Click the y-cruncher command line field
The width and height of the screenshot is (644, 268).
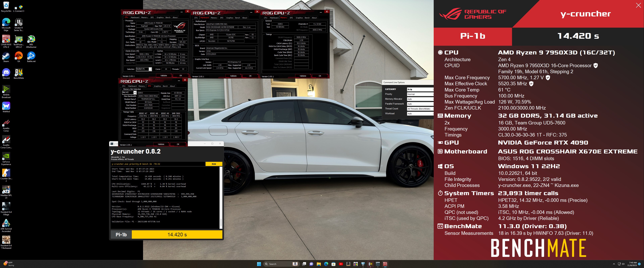[x=158, y=164]
